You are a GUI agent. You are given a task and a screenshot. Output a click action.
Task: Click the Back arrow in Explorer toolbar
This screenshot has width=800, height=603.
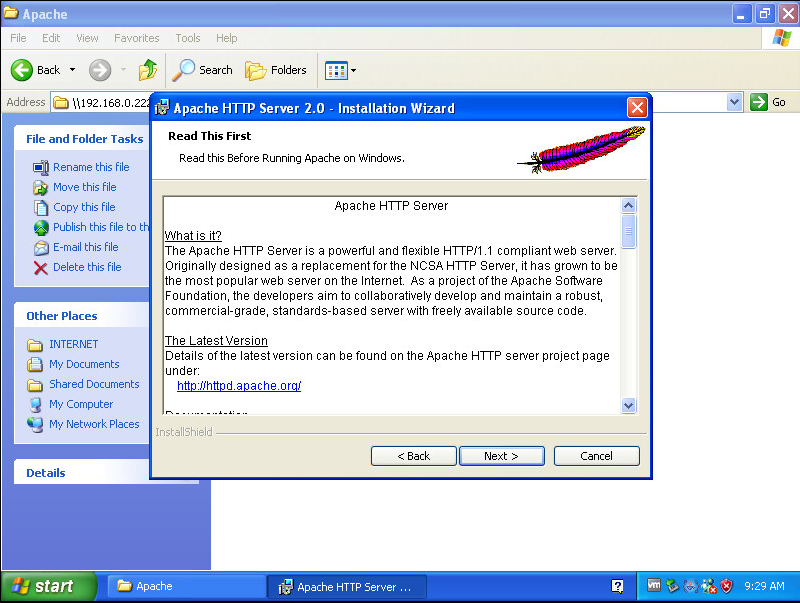point(22,70)
